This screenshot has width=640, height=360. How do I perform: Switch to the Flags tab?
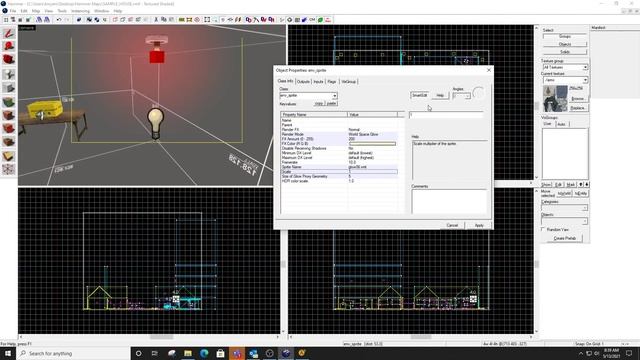(x=332, y=82)
